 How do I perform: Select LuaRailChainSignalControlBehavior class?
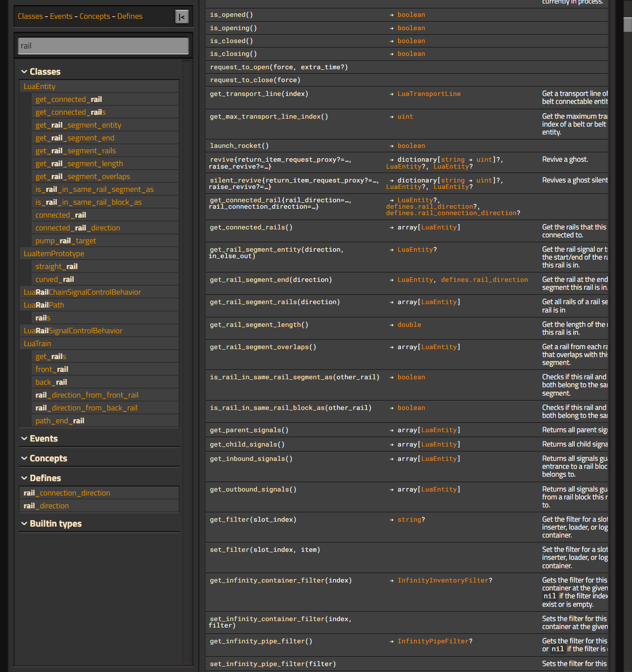point(82,292)
